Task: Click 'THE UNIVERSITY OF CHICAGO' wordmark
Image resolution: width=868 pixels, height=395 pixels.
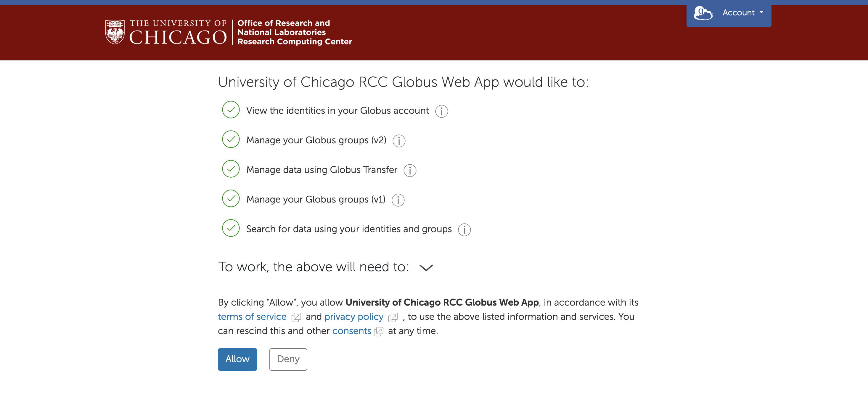Action: (x=178, y=32)
